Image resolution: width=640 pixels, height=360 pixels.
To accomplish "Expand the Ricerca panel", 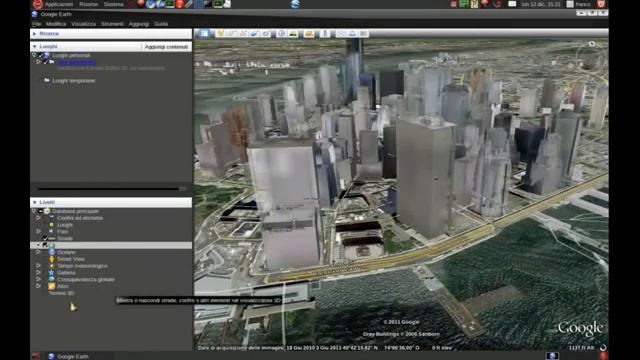I will point(34,33).
